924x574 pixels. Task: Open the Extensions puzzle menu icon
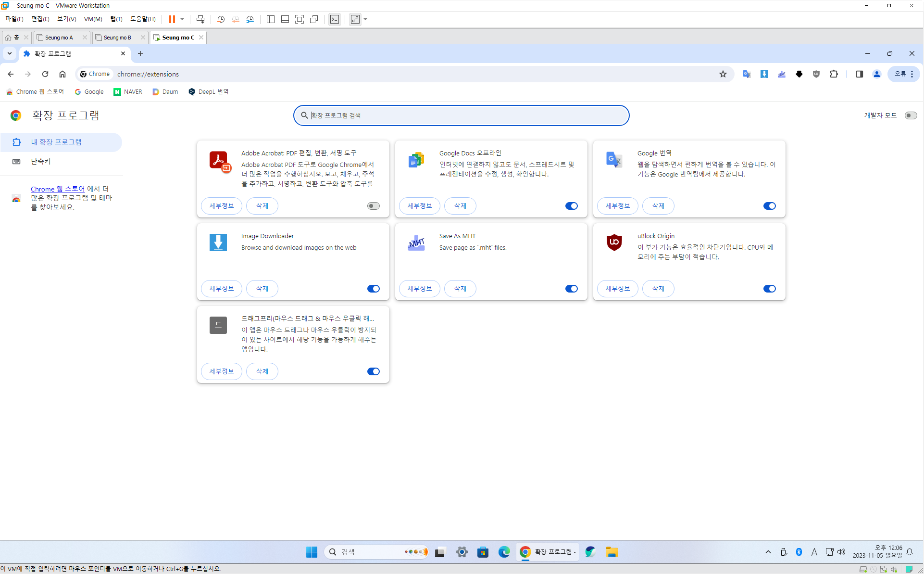[834, 74]
